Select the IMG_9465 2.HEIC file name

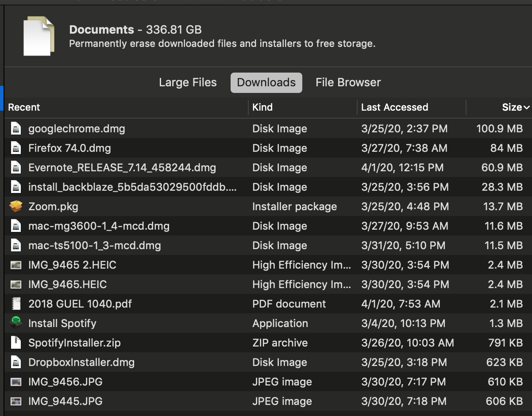(72, 265)
